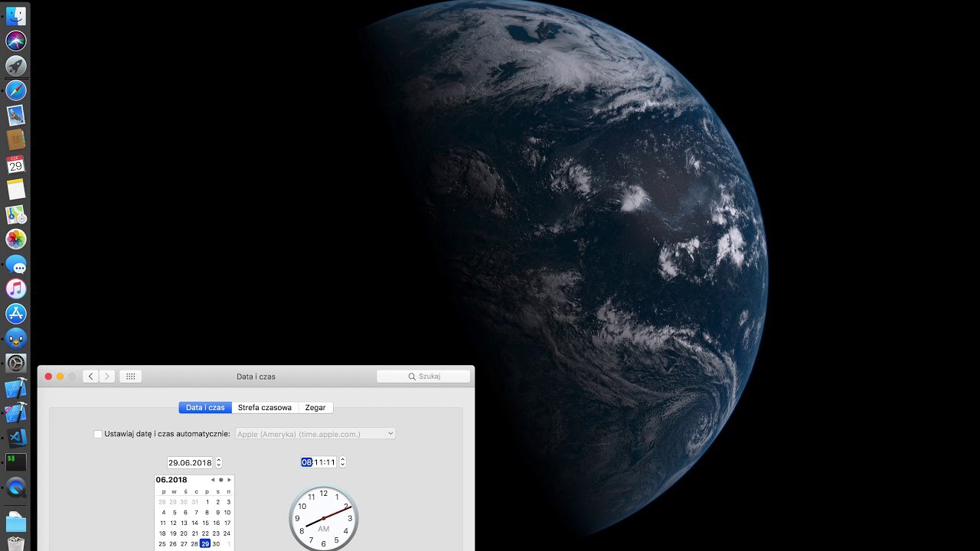980x551 pixels.
Task: Select day 15 in the calendar
Action: coord(207,523)
